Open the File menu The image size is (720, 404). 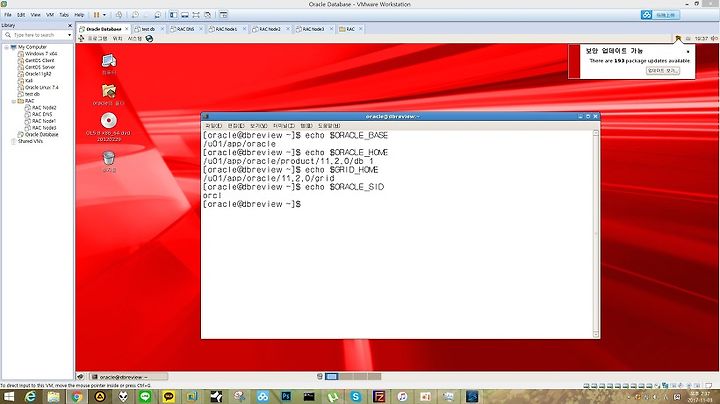click(x=8, y=15)
